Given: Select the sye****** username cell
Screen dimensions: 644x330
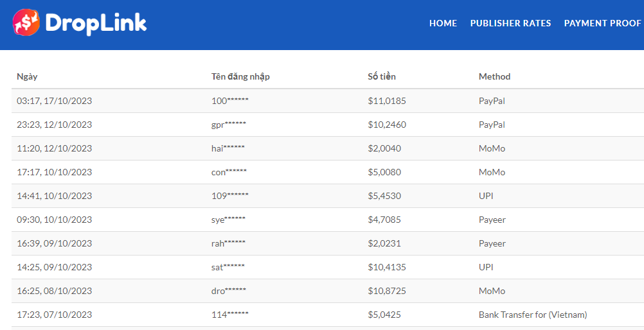Looking at the screenshot, I should click(228, 220).
